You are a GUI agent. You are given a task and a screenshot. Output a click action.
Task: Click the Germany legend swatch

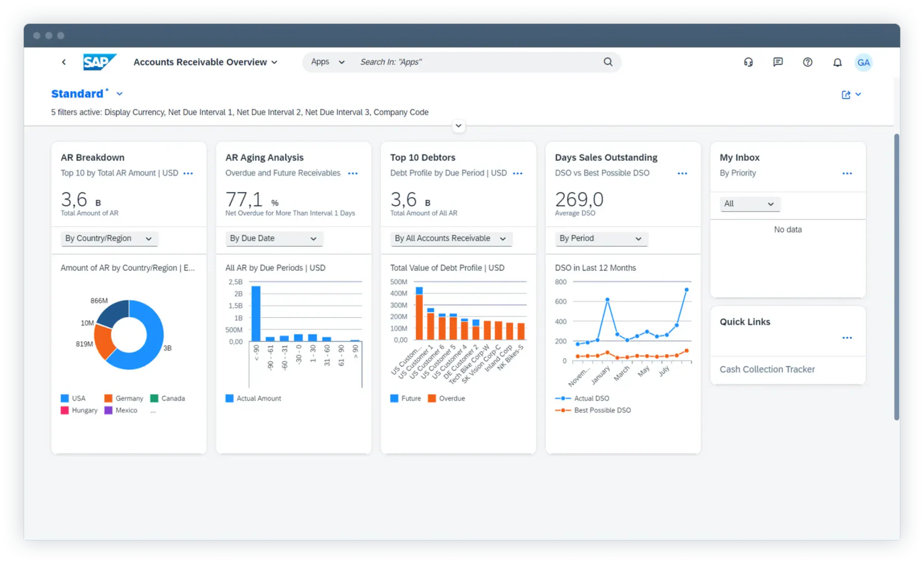point(108,398)
